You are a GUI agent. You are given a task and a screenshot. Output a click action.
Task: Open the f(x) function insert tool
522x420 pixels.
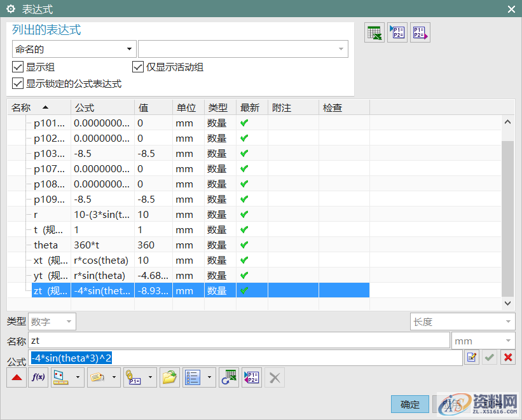pos(38,377)
